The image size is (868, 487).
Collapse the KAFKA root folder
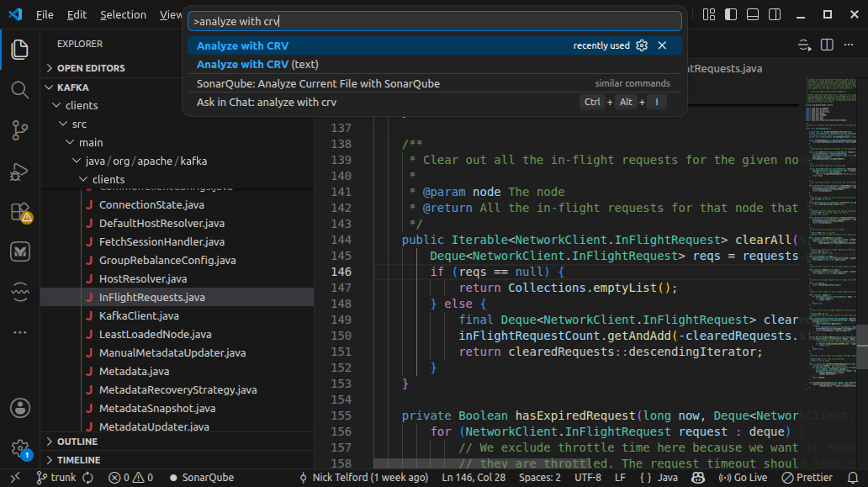coord(177,87)
